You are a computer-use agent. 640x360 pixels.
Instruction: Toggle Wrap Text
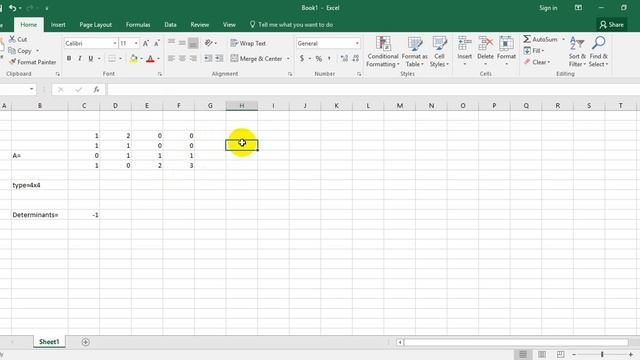click(248, 43)
